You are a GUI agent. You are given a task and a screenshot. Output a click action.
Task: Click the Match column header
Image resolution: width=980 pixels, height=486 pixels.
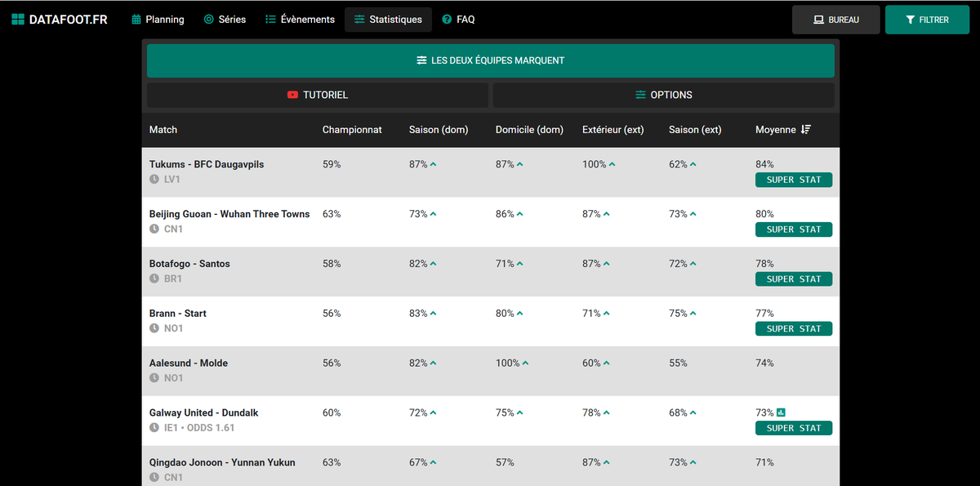click(163, 130)
